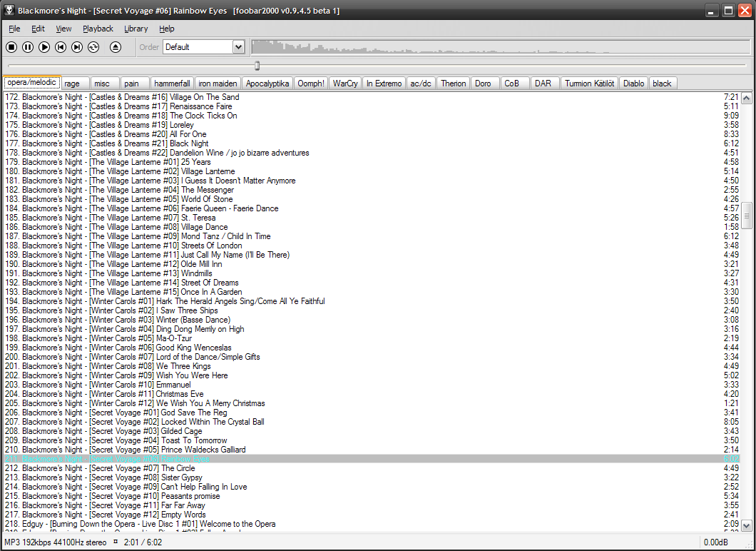The image size is (756, 551).
Task: Click the playlist scrollbar up arrow
Action: pyautogui.click(x=746, y=98)
